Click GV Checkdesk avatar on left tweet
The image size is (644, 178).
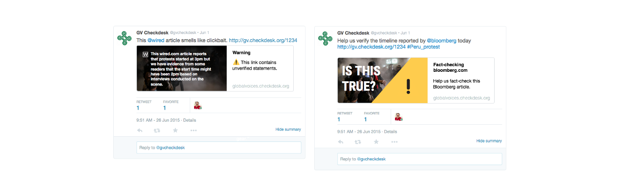click(x=124, y=38)
